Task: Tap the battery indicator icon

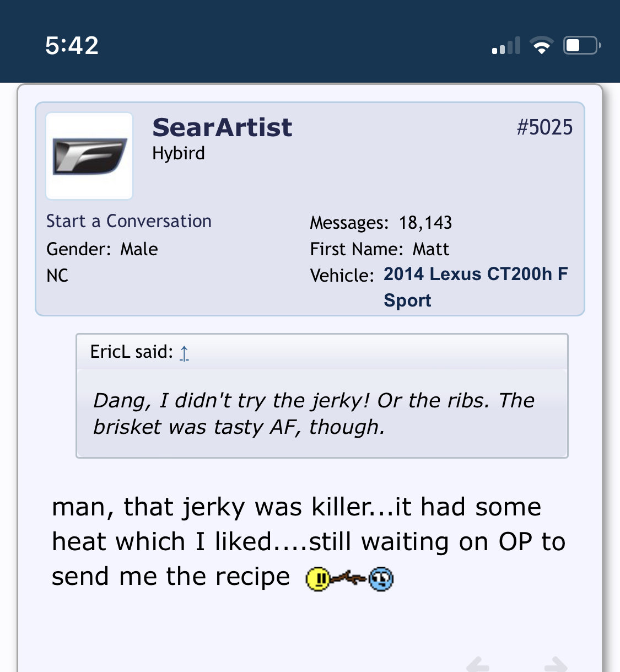Action: 582,45
